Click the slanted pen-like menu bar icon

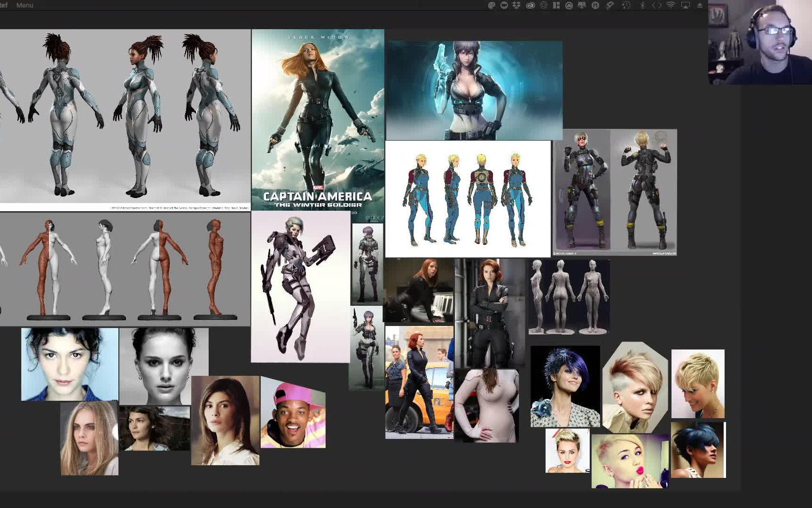pyautogui.click(x=609, y=5)
